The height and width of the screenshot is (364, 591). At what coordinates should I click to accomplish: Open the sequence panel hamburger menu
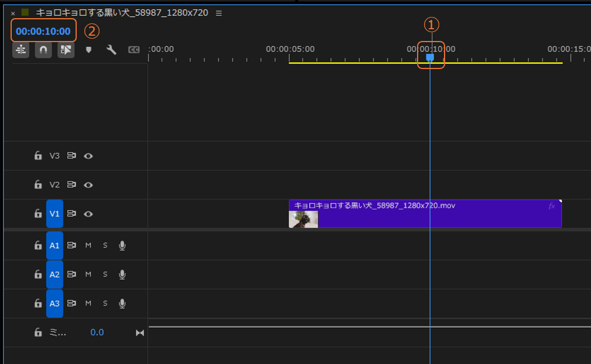point(218,13)
